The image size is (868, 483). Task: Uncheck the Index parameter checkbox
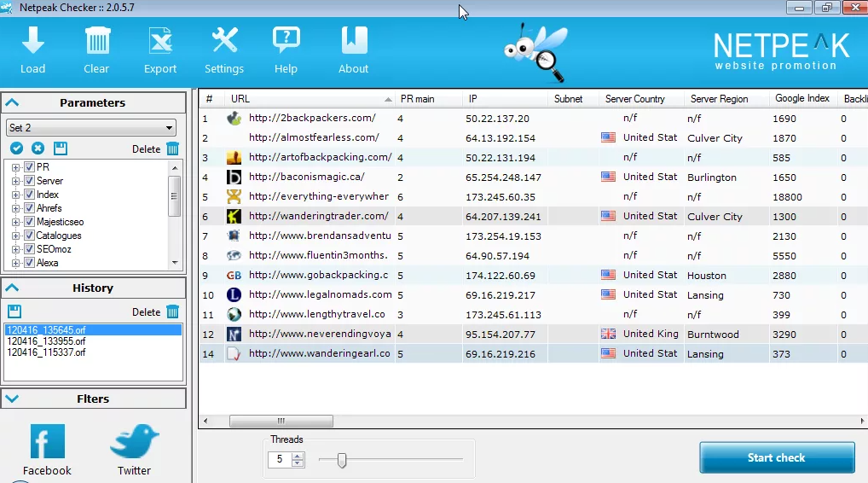29,195
